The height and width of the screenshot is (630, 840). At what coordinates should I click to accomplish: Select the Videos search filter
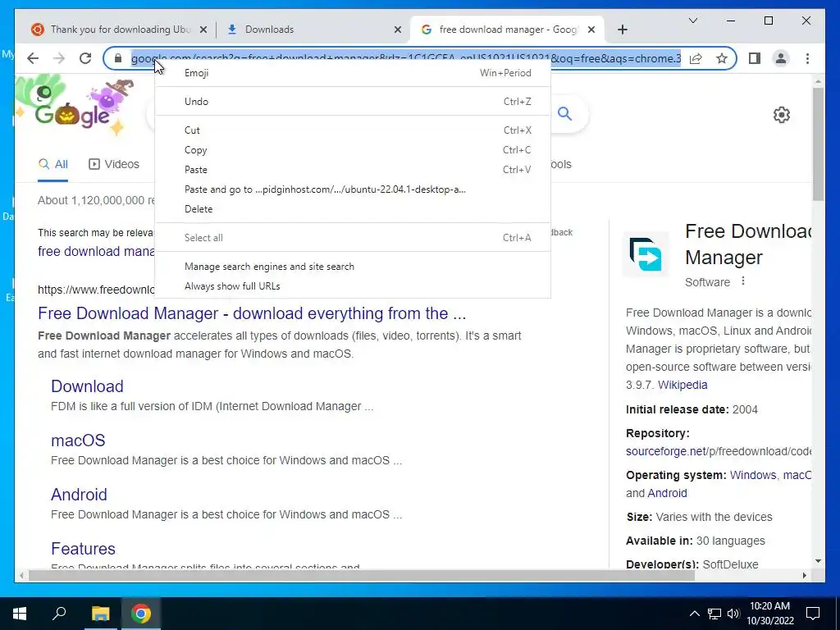113,164
